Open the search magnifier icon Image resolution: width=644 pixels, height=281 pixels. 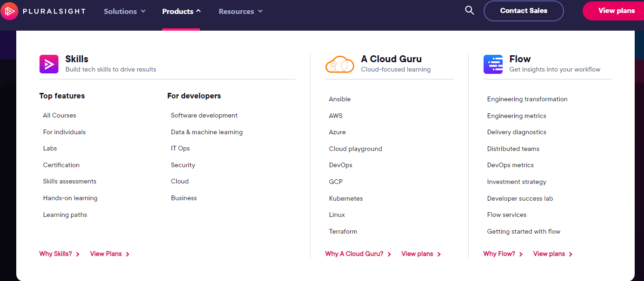click(x=470, y=11)
